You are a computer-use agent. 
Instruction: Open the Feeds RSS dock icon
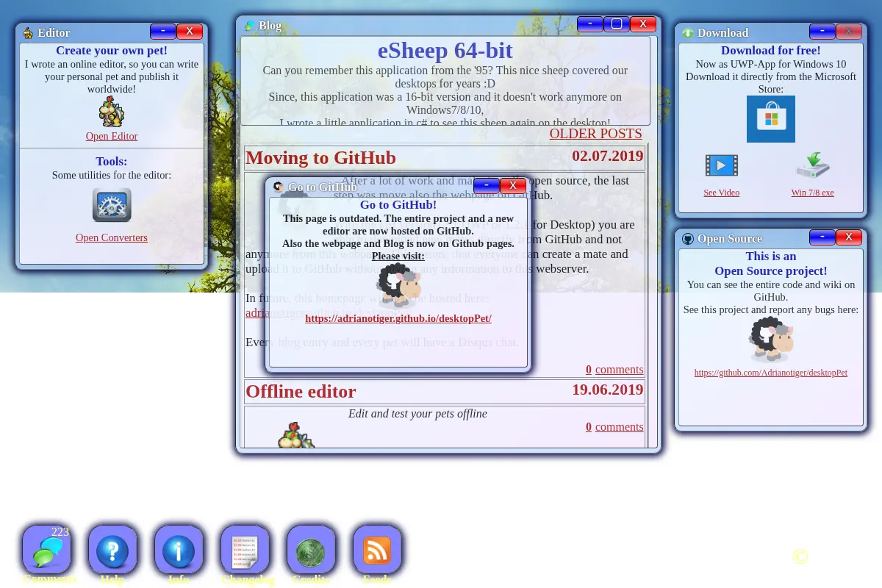[x=377, y=550]
